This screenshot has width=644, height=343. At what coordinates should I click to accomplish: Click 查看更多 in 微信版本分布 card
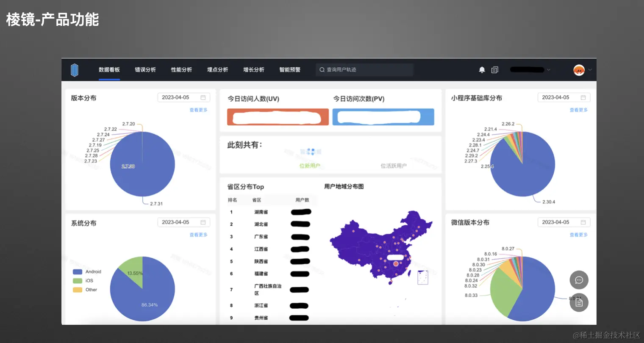click(x=578, y=235)
